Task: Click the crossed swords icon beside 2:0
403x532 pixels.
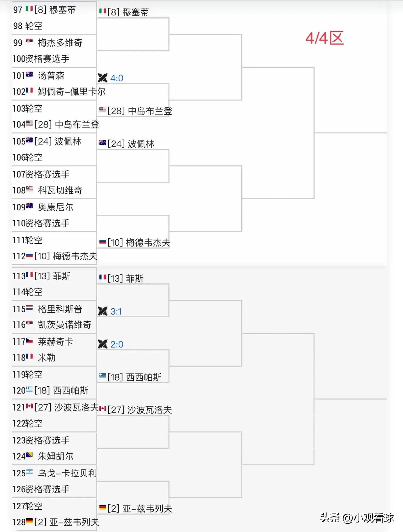Action: [x=103, y=344]
